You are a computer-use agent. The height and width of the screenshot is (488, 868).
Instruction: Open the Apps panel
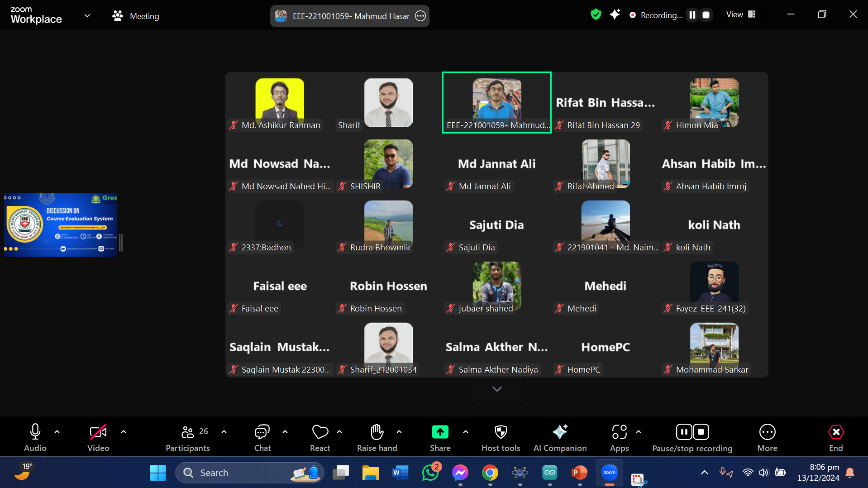tap(619, 437)
